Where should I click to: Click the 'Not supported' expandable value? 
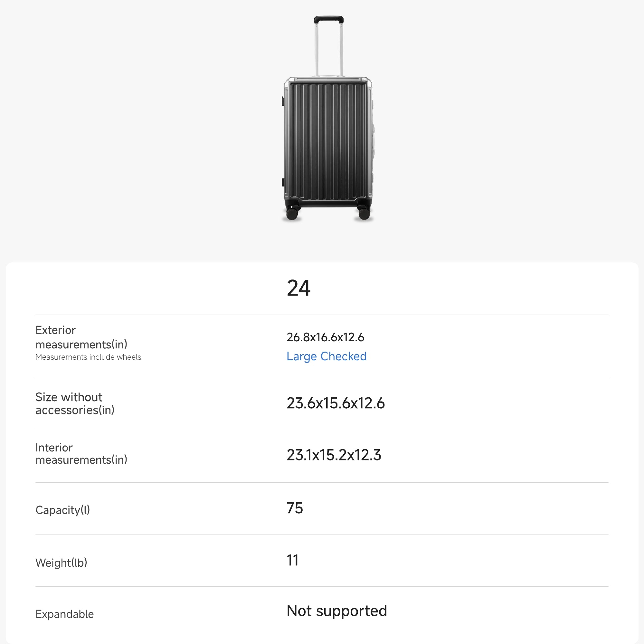click(337, 611)
